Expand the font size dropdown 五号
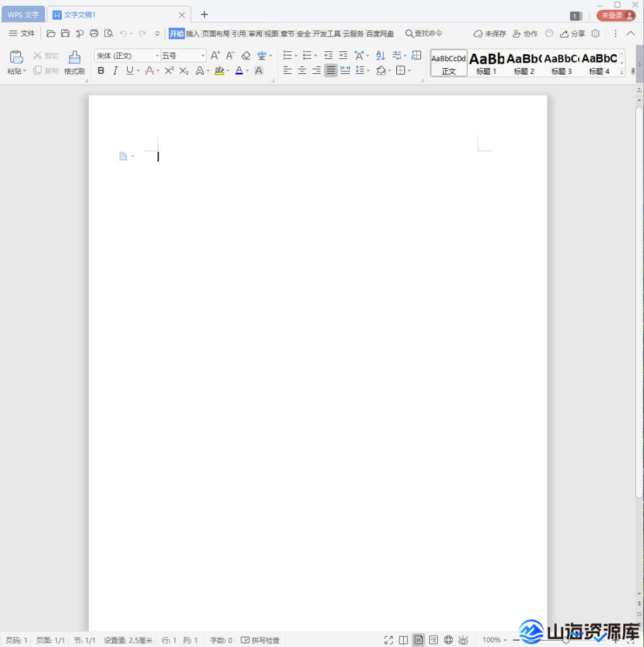This screenshot has height=647, width=644. [x=183, y=56]
